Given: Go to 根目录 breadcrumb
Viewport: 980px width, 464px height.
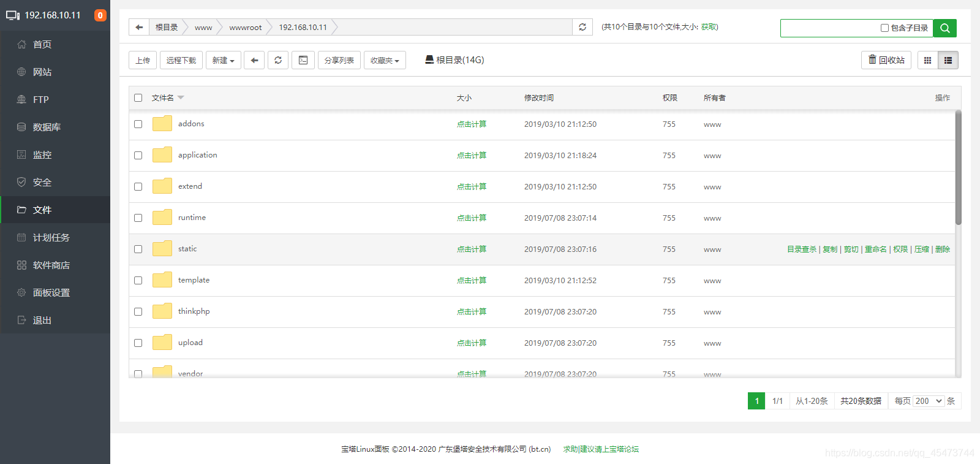Looking at the screenshot, I should pyautogui.click(x=167, y=28).
